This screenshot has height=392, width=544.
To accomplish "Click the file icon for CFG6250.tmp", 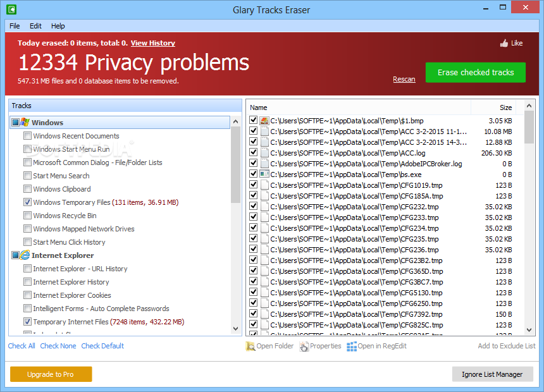I will pyautogui.click(x=264, y=303).
